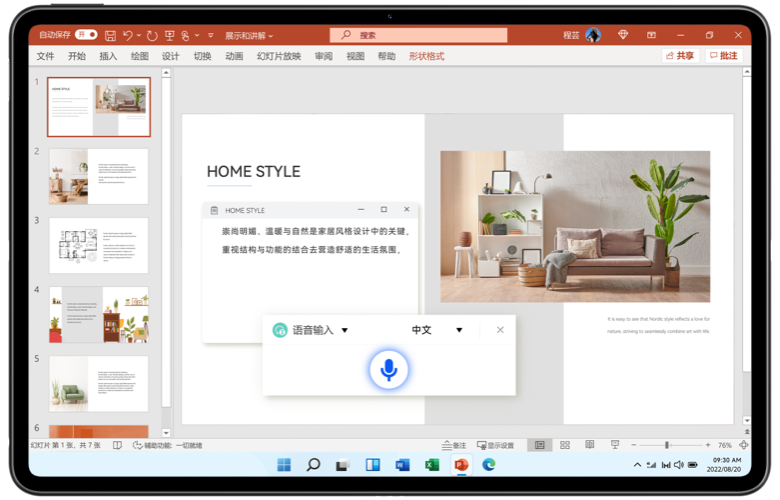
Task: Switch to the 开始 ribbon tab
Action: click(77, 56)
